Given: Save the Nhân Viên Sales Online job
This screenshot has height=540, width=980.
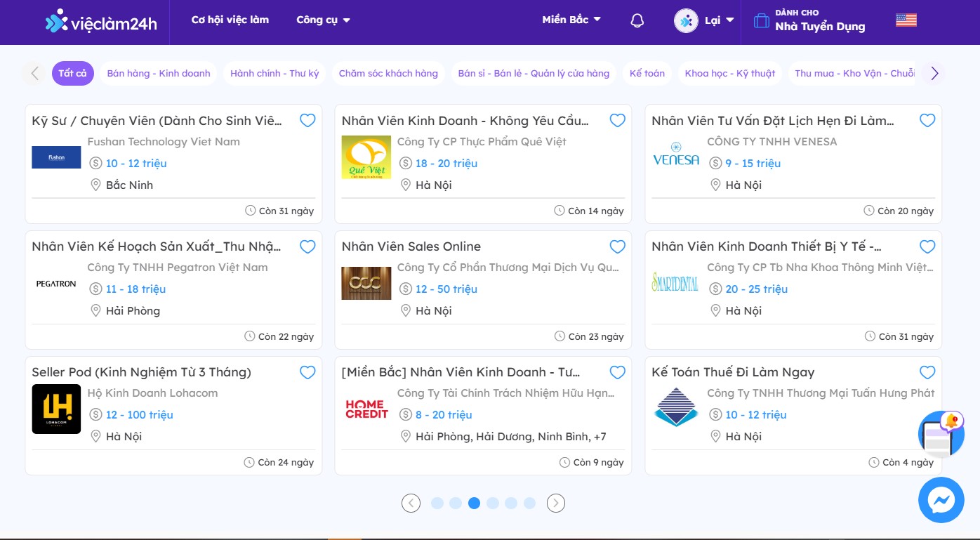Looking at the screenshot, I should (x=617, y=246).
